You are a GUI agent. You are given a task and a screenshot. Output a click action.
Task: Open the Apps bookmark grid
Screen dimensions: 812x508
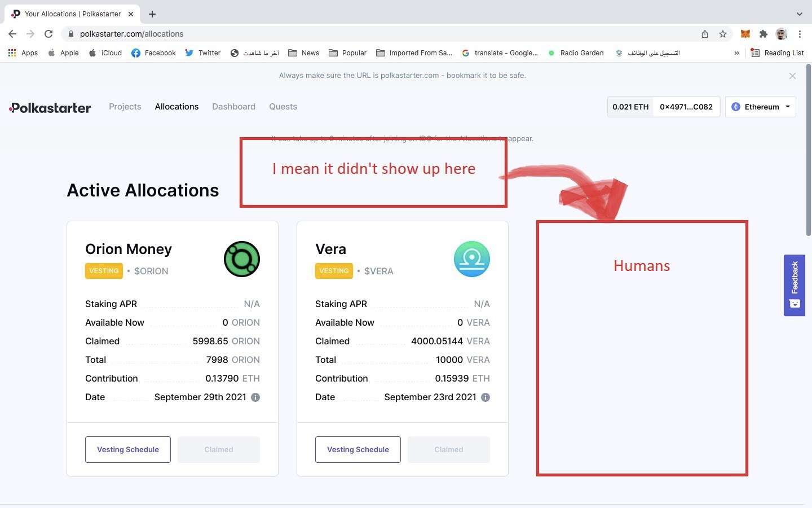[x=23, y=52]
